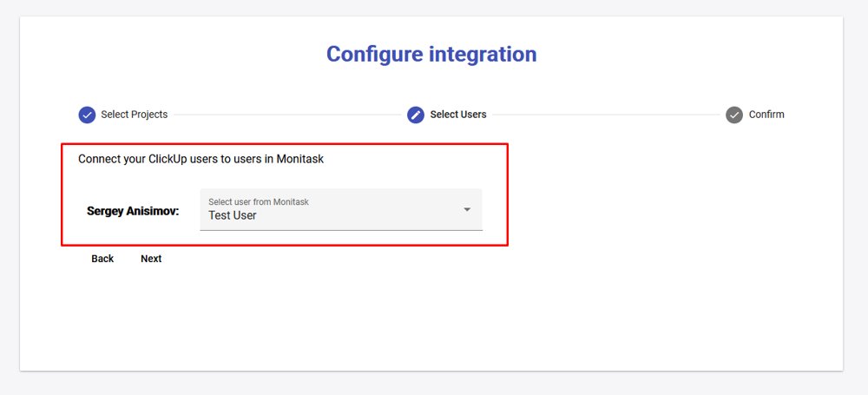The width and height of the screenshot is (868, 395).
Task: Click the "Test User" selected value
Action: point(233,215)
